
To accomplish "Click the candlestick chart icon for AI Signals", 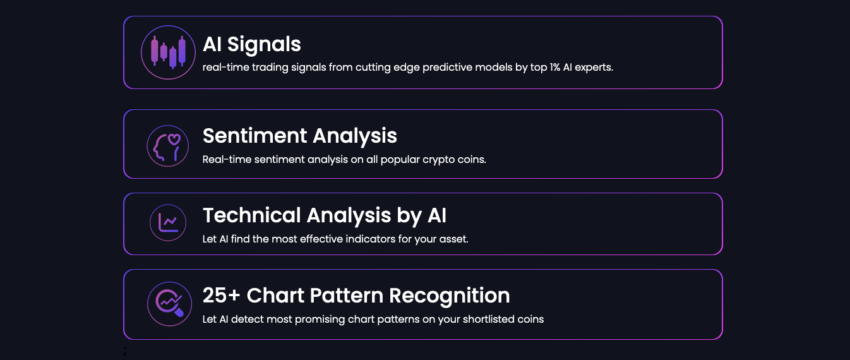I will (x=168, y=53).
